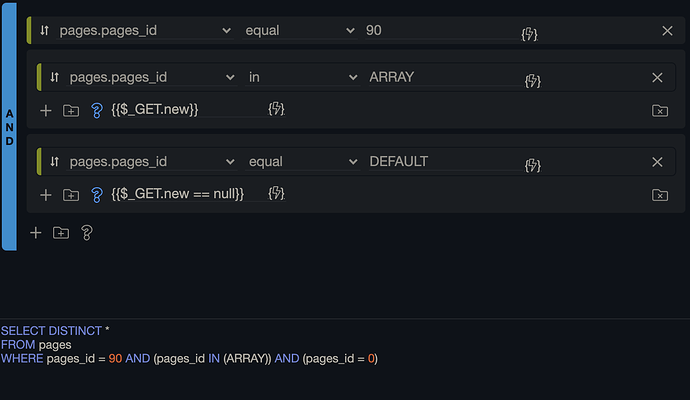Add a rule inside the ARRAY condition group

pyautogui.click(x=45, y=110)
